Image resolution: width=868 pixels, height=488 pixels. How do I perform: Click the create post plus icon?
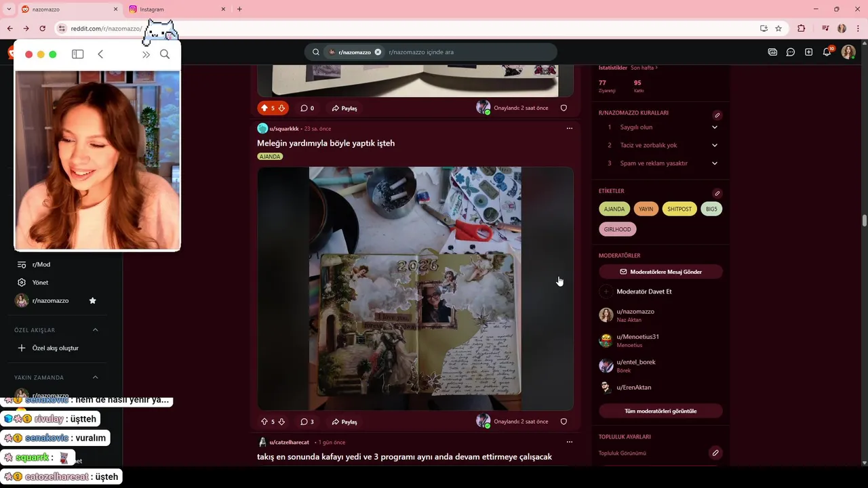point(808,52)
